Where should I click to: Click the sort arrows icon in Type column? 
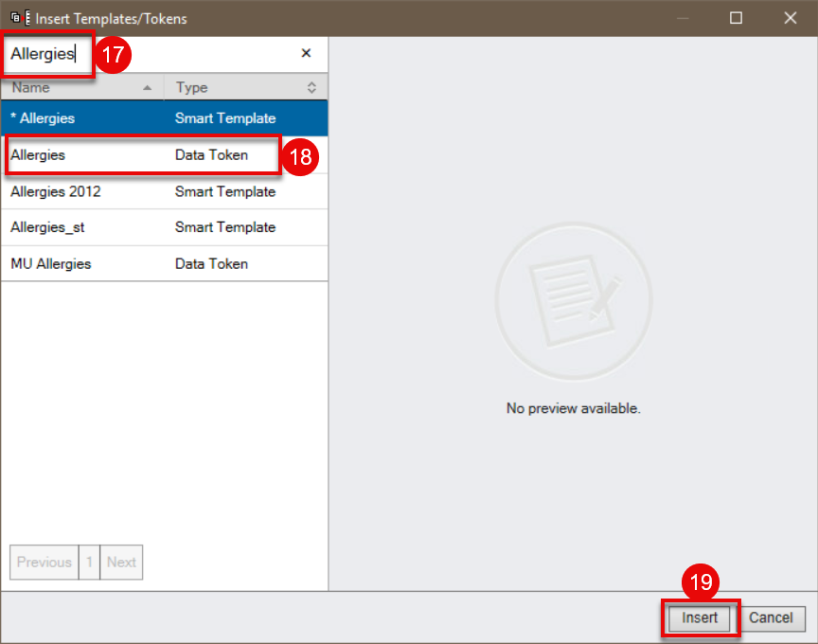click(311, 88)
